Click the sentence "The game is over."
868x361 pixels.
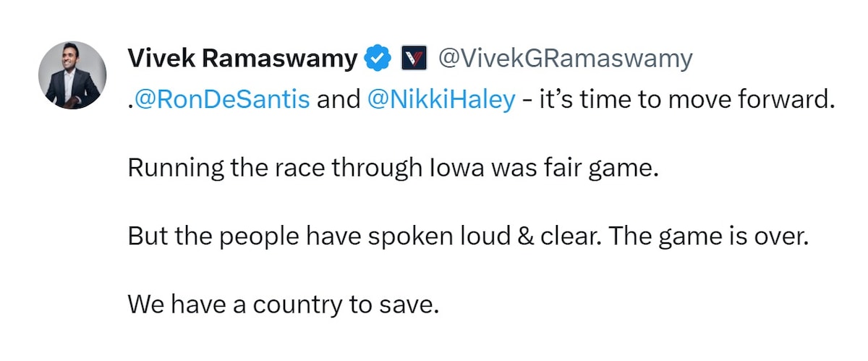(x=707, y=237)
